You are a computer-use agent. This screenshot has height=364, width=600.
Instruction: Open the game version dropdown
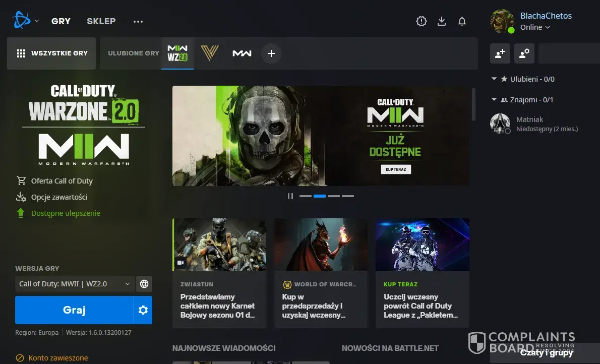pos(75,284)
